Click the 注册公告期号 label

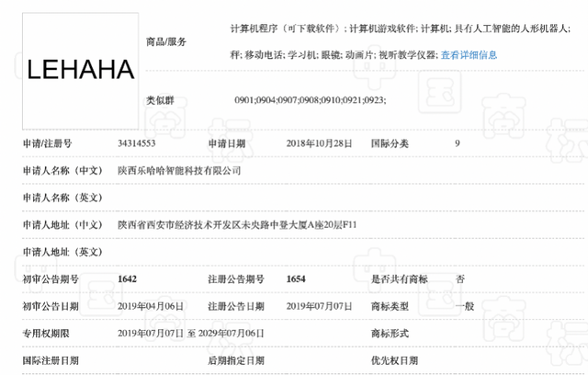[x=236, y=279]
